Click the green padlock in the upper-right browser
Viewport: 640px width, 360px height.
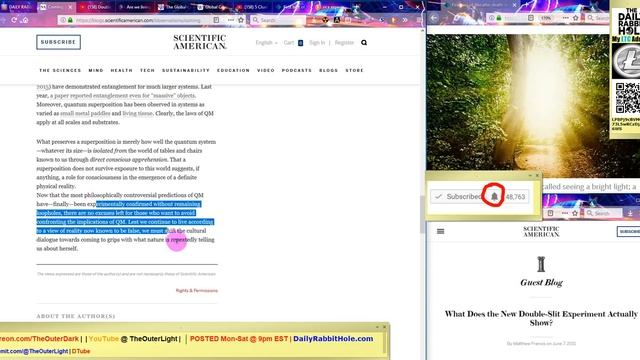pos(499,18)
